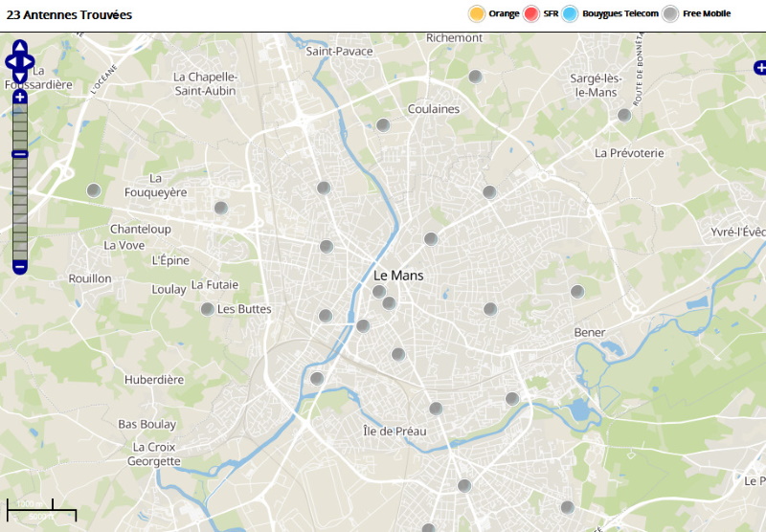Viewport: 766px width, 532px height.
Task: Toggle Orange operator in legend
Action: tap(494, 13)
